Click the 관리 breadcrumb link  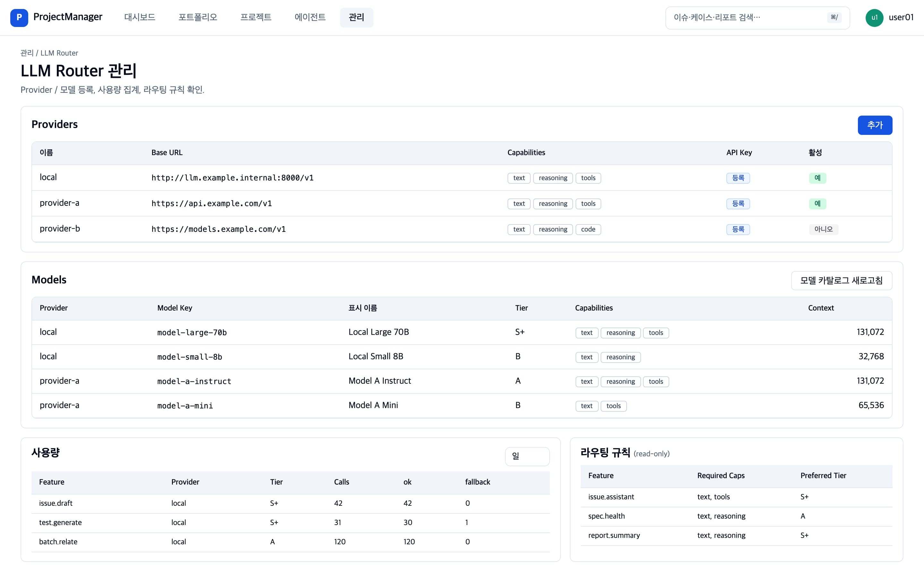27,53
